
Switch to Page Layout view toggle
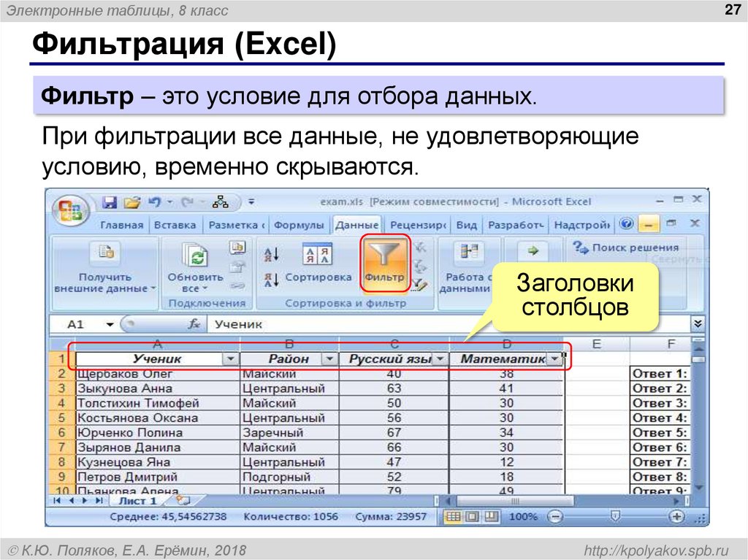click(x=471, y=516)
